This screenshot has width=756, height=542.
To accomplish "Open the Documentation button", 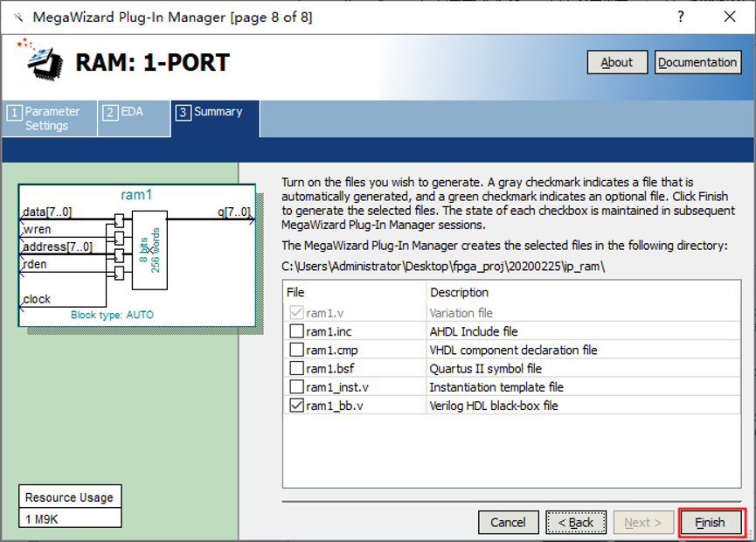I will click(x=697, y=62).
